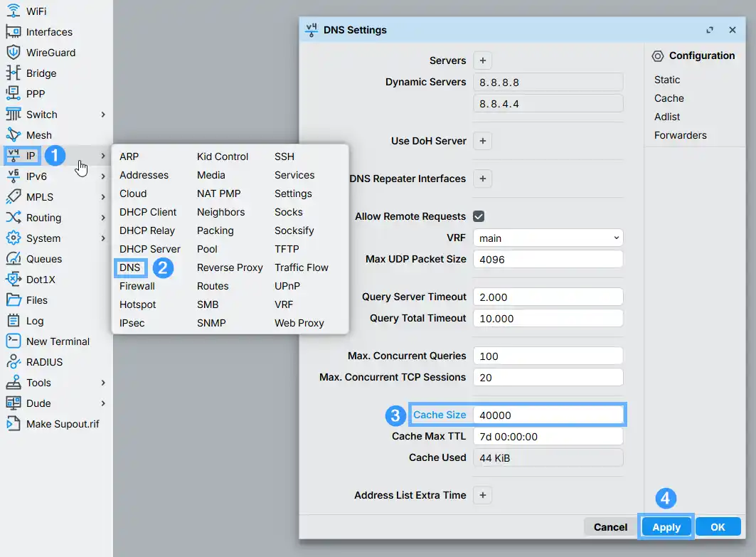Click the PPP icon

pyautogui.click(x=13, y=94)
